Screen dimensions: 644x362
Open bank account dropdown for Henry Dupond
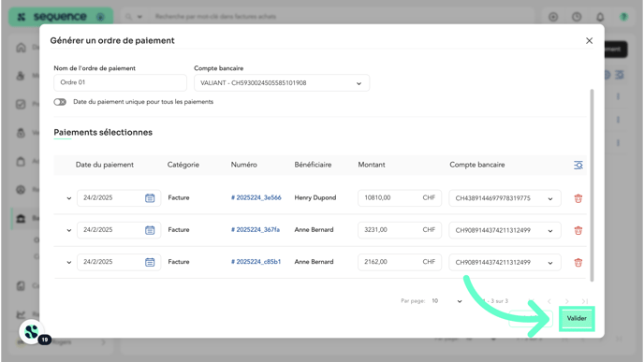tap(505, 198)
